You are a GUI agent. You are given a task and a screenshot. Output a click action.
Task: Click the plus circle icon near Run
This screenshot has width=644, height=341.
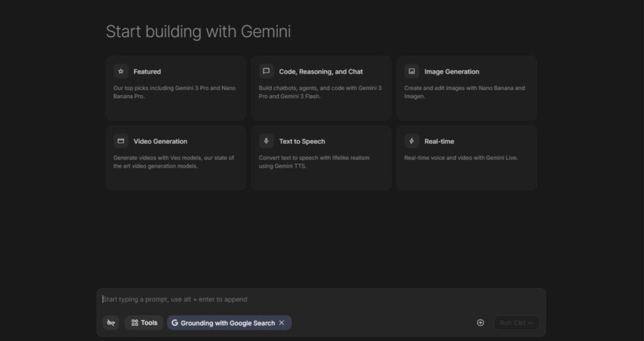(480, 323)
